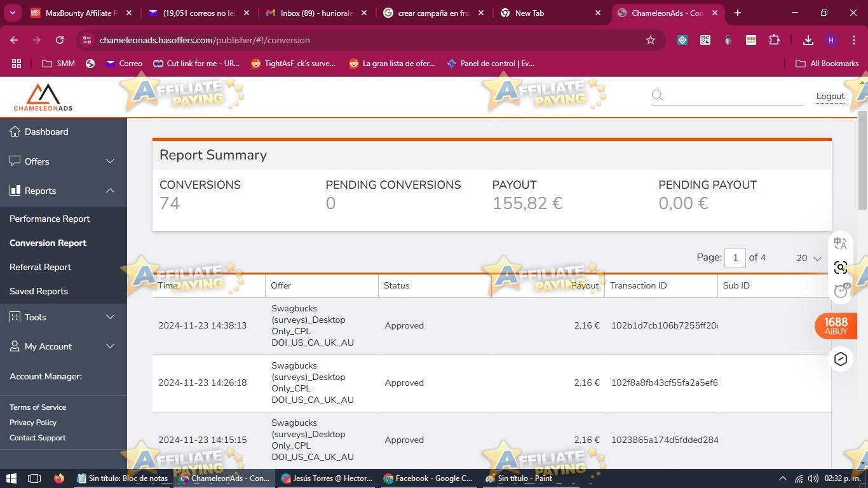Open Saved Reports
868x488 pixels.
point(39,291)
